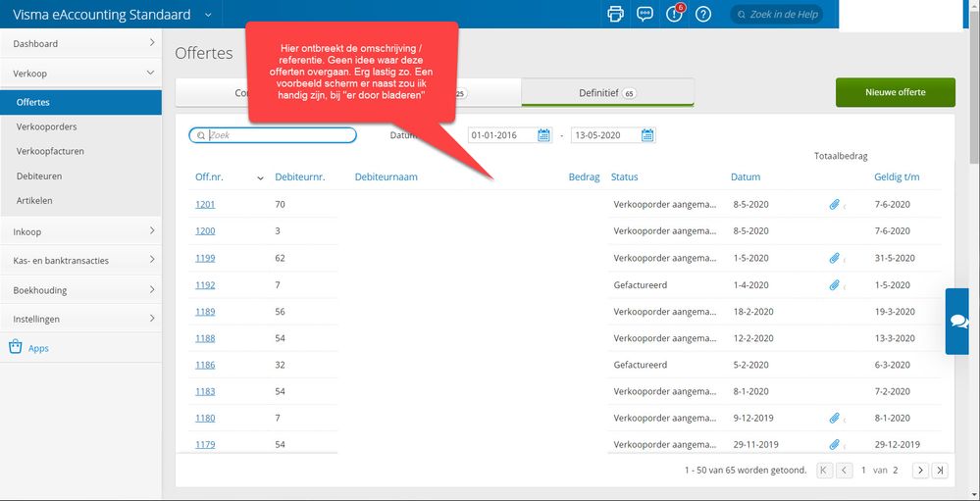Open calendar picker for start date 01-01-2016
The width and height of the screenshot is (980, 501).
543,135
